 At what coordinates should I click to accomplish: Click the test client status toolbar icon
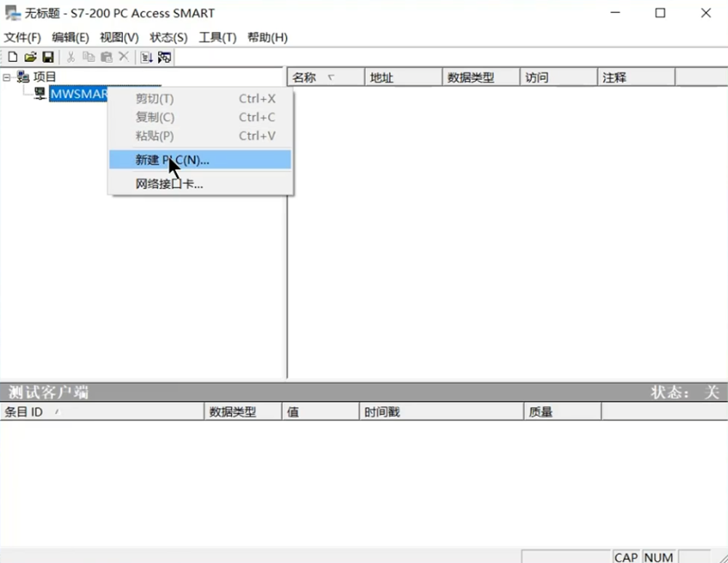[165, 57]
